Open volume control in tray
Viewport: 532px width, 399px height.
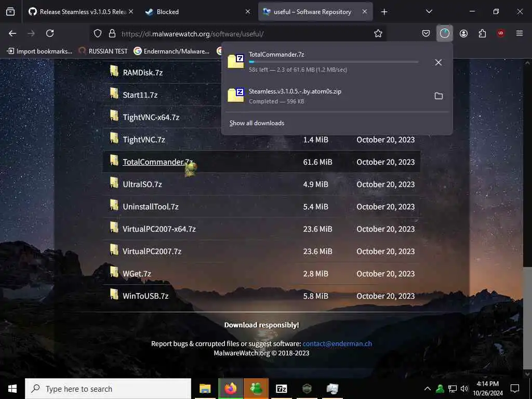tap(464, 389)
